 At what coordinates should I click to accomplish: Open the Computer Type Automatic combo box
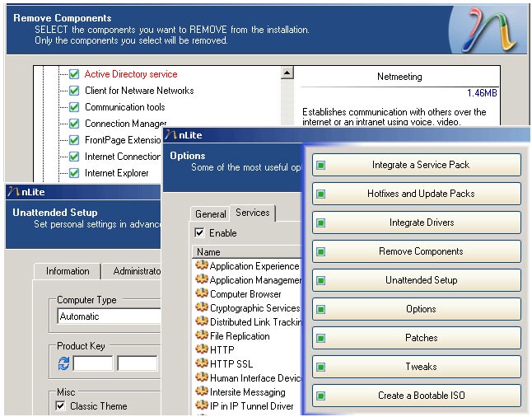tap(109, 316)
